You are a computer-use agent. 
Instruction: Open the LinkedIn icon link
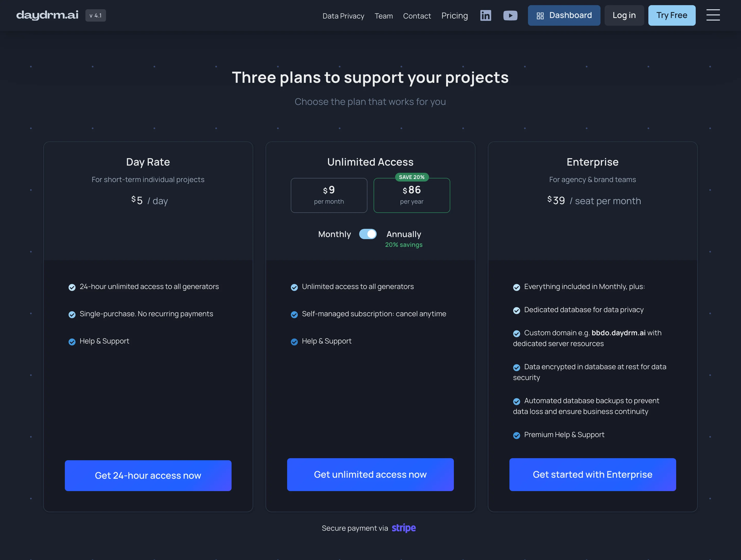tap(486, 15)
